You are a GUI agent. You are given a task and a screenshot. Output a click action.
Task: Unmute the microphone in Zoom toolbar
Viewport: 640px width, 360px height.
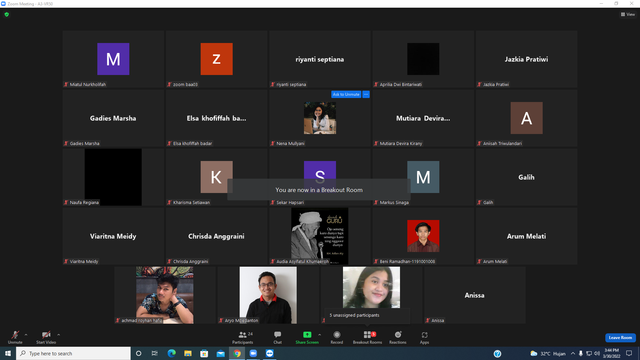point(15,337)
